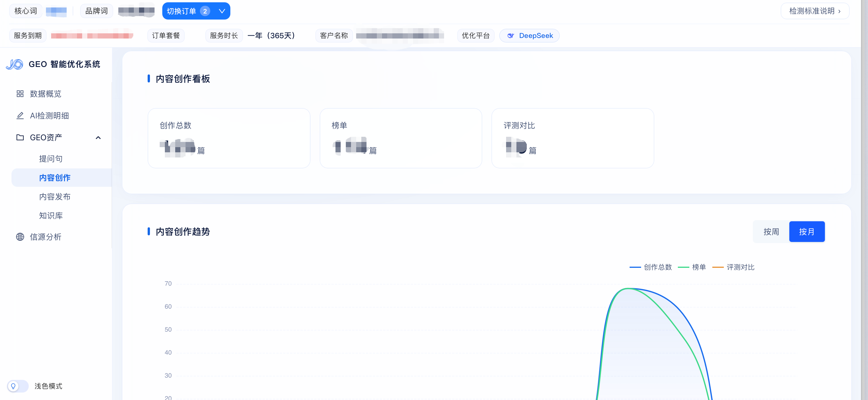This screenshot has width=868, height=400.
Task: Click the DeepSeek platform tag
Action: pyautogui.click(x=529, y=36)
